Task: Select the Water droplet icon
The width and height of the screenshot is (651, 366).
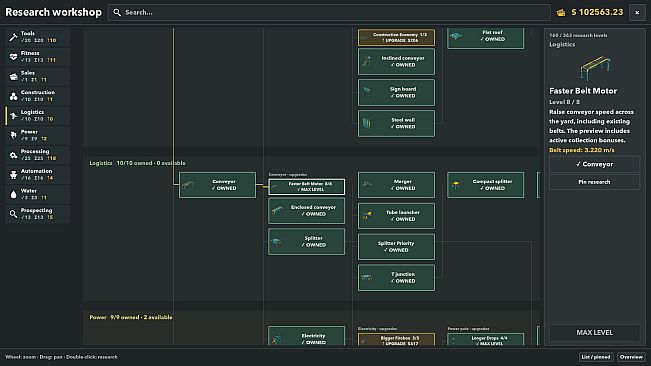Action: (x=13, y=195)
